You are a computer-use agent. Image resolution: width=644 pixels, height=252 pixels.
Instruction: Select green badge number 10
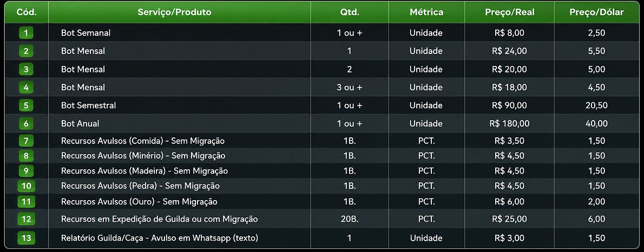27,186
